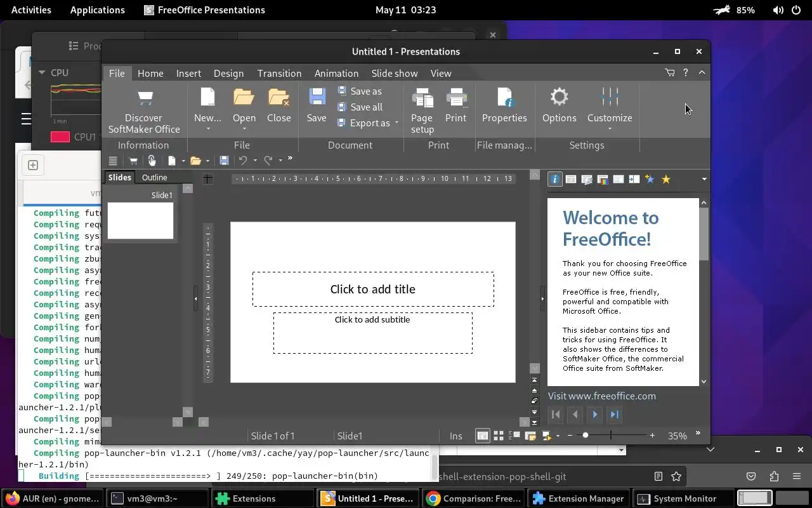Open the sidebar slide layout panel icon
The width and height of the screenshot is (812, 508).
[571, 179]
